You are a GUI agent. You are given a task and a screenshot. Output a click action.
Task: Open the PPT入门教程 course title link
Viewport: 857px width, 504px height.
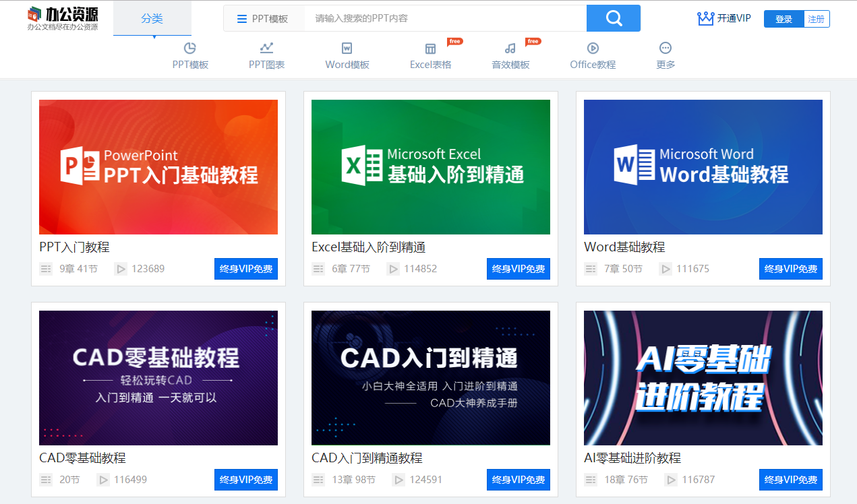pyautogui.click(x=73, y=247)
